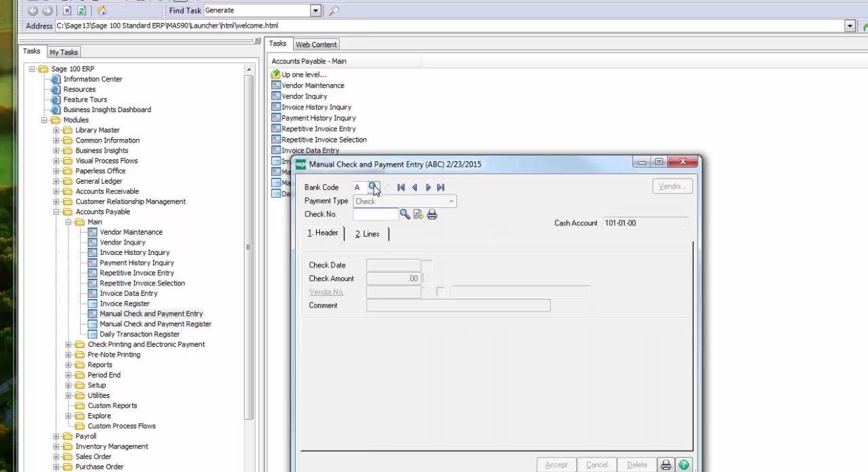Go to the first bank code record
The image size is (868, 472).
[401, 187]
